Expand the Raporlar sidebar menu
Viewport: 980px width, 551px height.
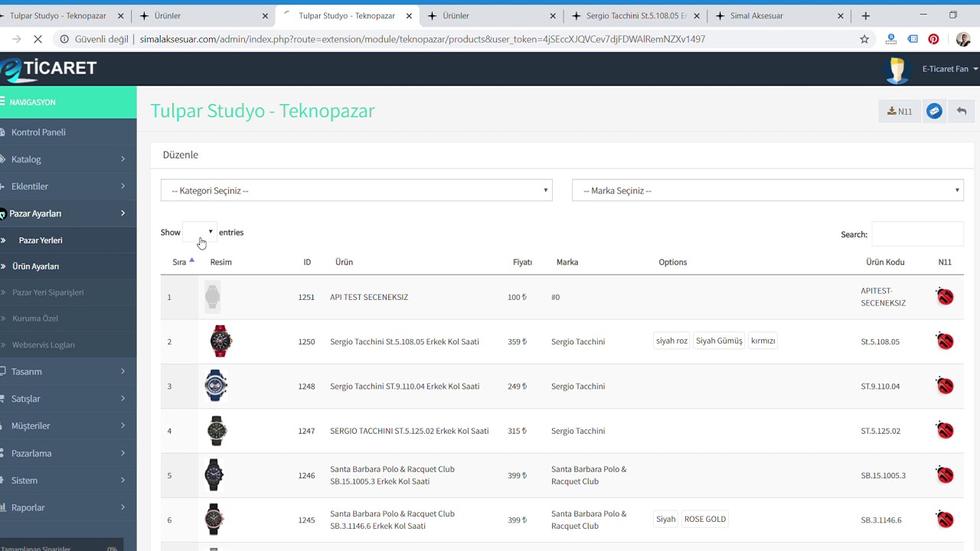pyautogui.click(x=68, y=507)
